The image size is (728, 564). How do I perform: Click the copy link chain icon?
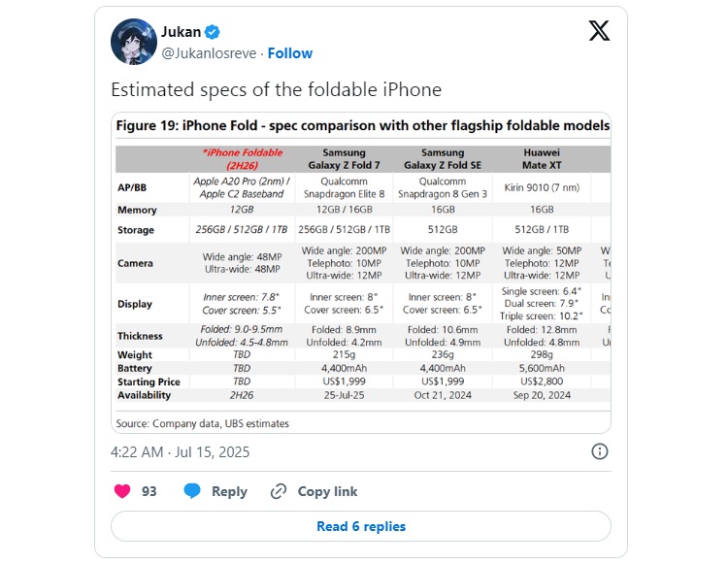point(279,491)
